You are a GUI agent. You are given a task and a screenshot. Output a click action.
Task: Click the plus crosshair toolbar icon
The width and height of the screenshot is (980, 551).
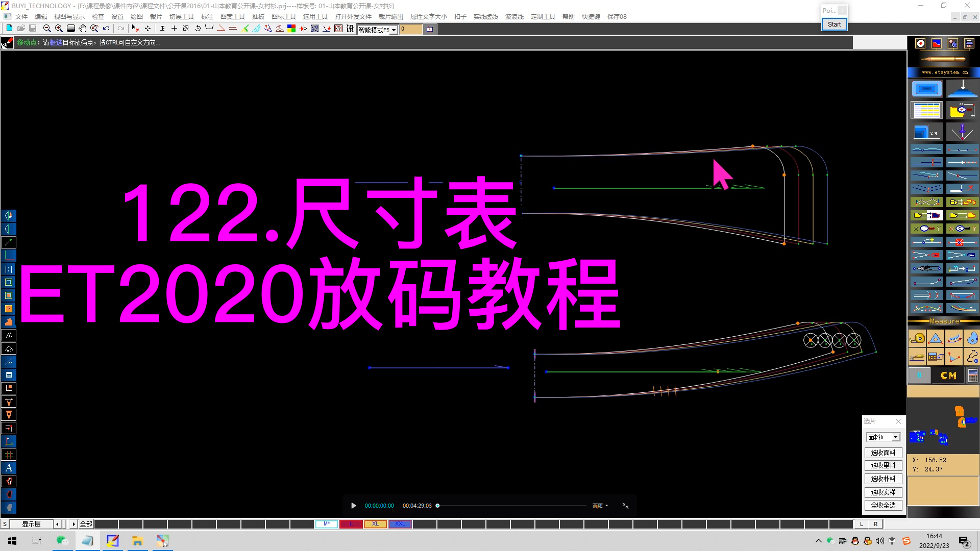tap(174, 29)
